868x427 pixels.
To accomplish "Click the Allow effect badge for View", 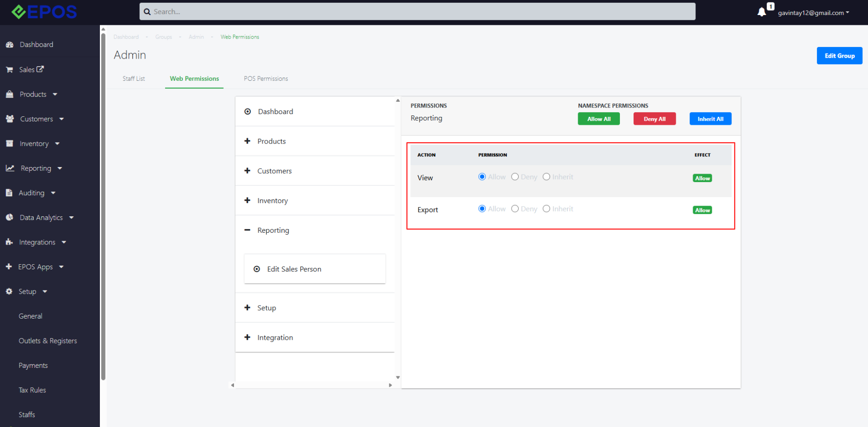I will [x=702, y=178].
